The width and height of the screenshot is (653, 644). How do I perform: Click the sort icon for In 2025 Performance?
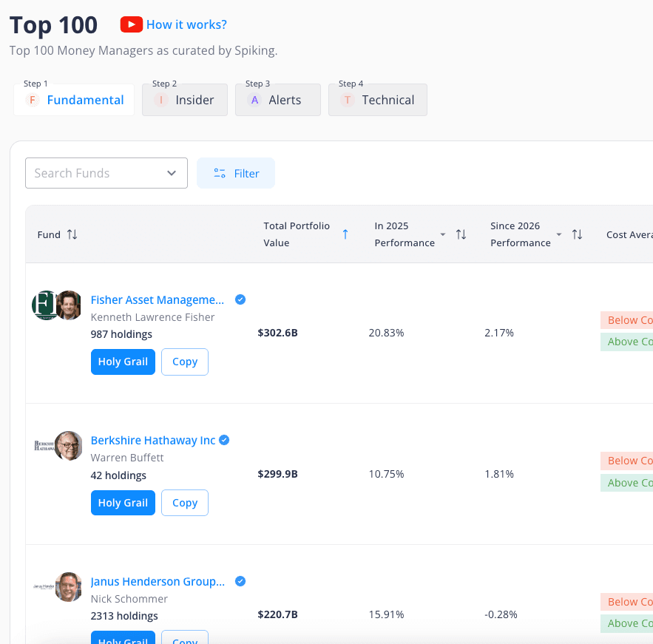coord(461,234)
